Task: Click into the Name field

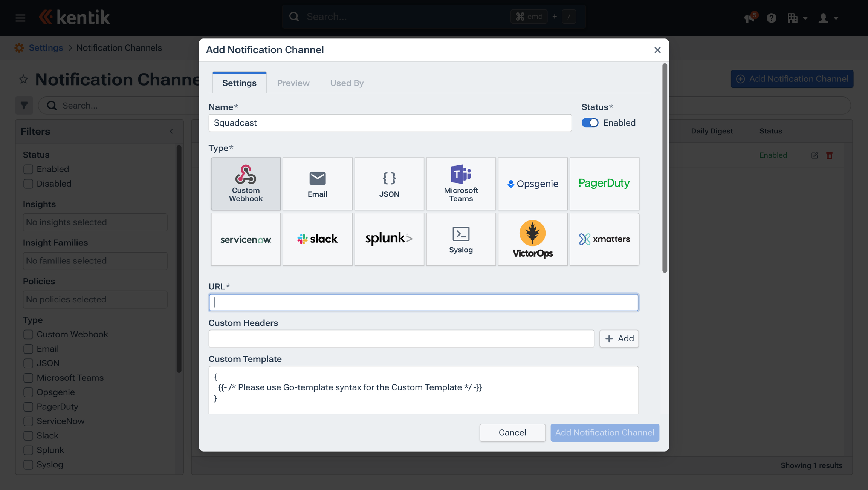Action: point(390,123)
